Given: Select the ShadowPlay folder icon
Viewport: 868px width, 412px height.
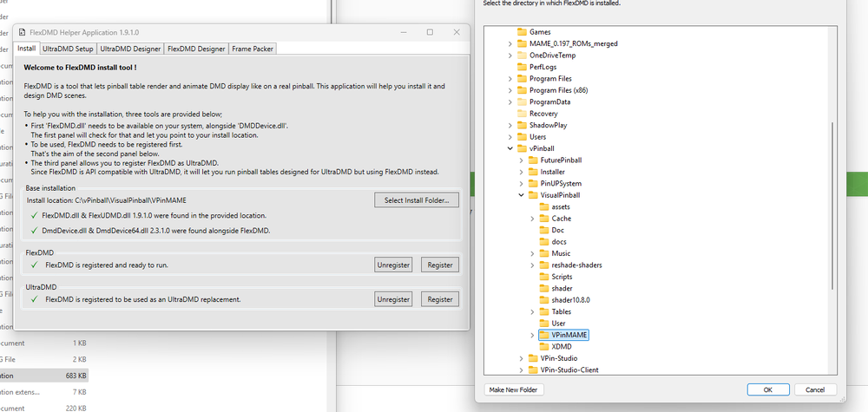Looking at the screenshot, I should coord(522,125).
